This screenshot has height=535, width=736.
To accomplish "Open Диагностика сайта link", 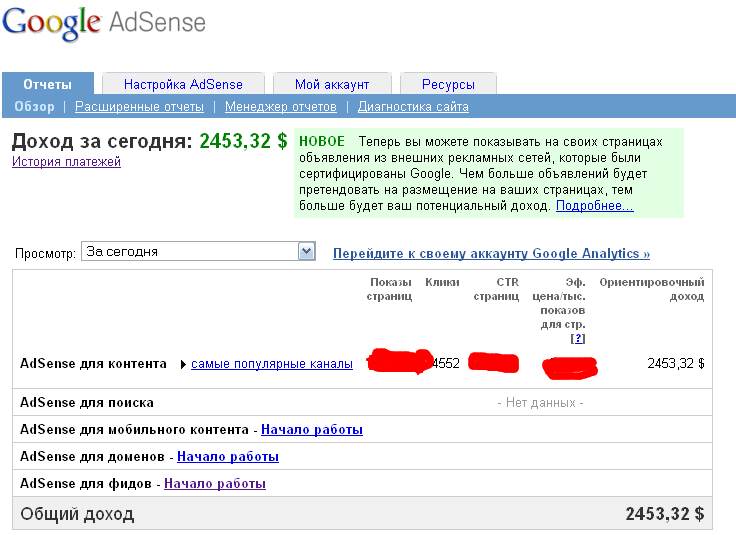I will (413, 107).
